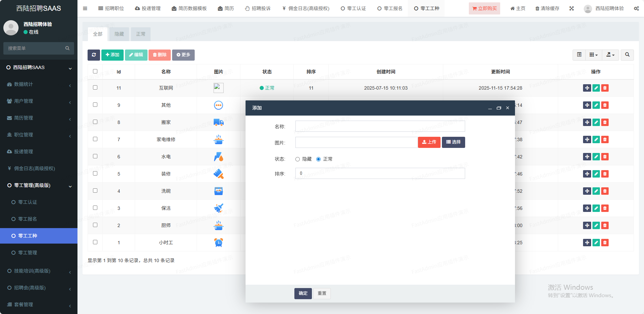Click the 名称 input field
644x314 pixels.
coord(380,126)
